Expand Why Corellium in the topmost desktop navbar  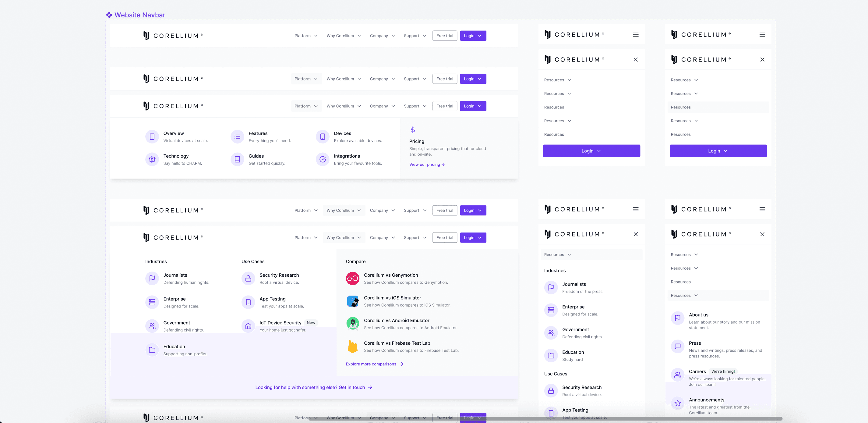click(343, 36)
